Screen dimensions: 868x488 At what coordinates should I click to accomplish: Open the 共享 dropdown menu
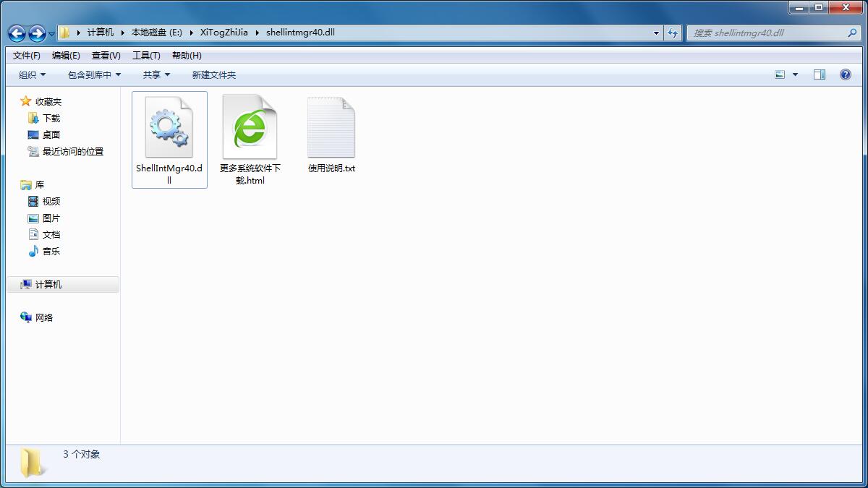point(153,73)
